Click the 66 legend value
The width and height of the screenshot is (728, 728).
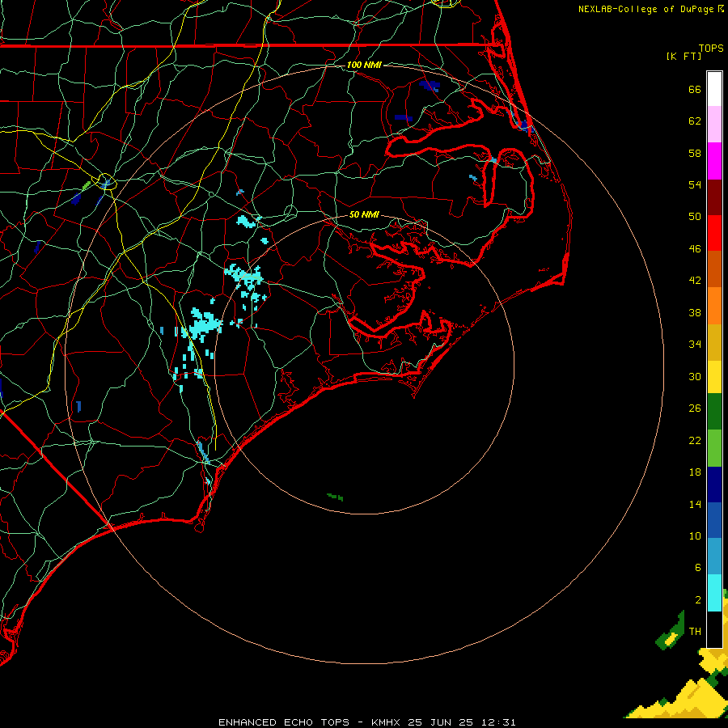[695, 89]
